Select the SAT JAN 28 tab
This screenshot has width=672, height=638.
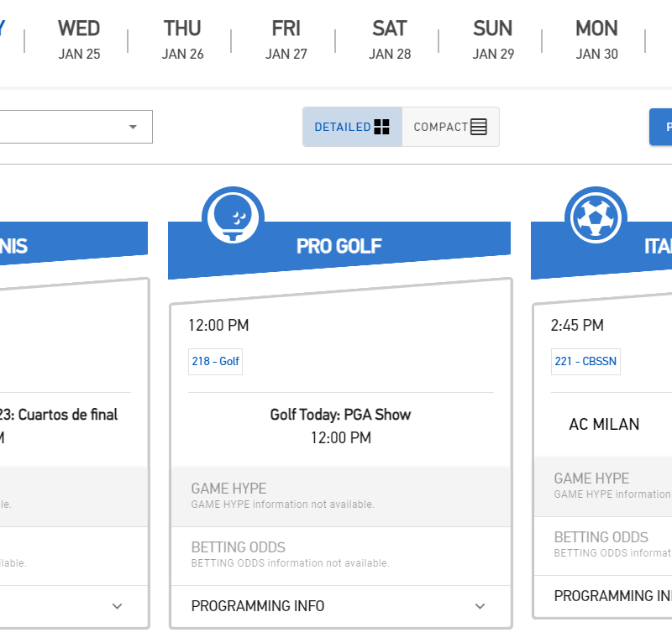[389, 39]
